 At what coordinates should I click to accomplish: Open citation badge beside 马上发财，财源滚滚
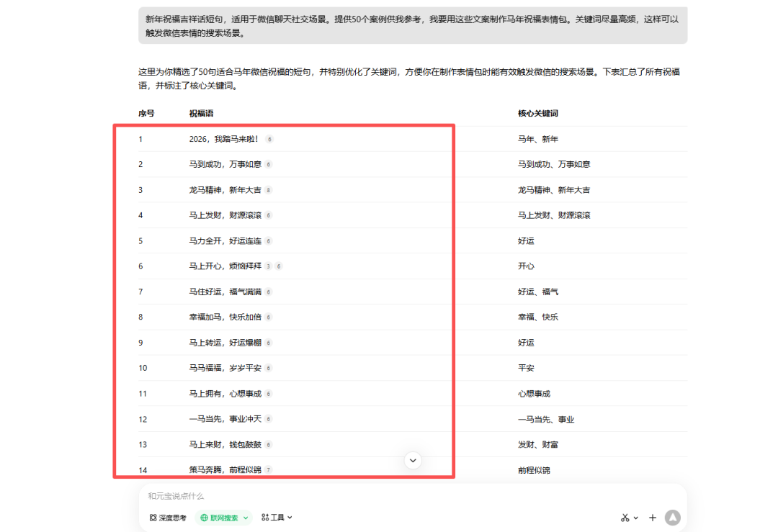(269, 216)
